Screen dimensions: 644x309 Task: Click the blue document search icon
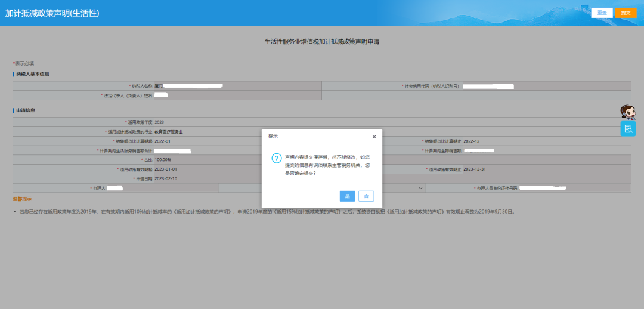pyautogui.click(x=628, y=128)
